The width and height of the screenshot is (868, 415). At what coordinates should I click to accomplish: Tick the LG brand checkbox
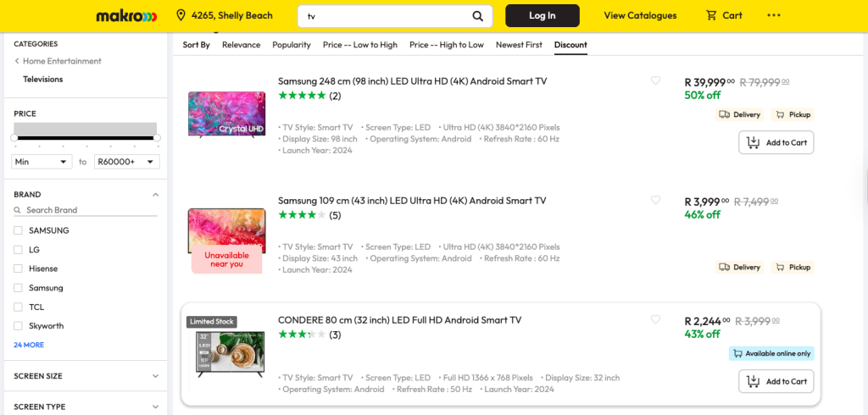(x=19, y=250)
